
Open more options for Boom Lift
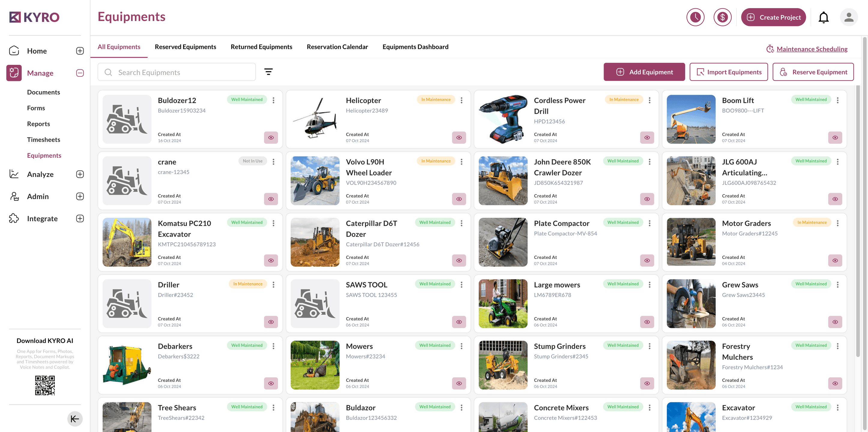837,100
